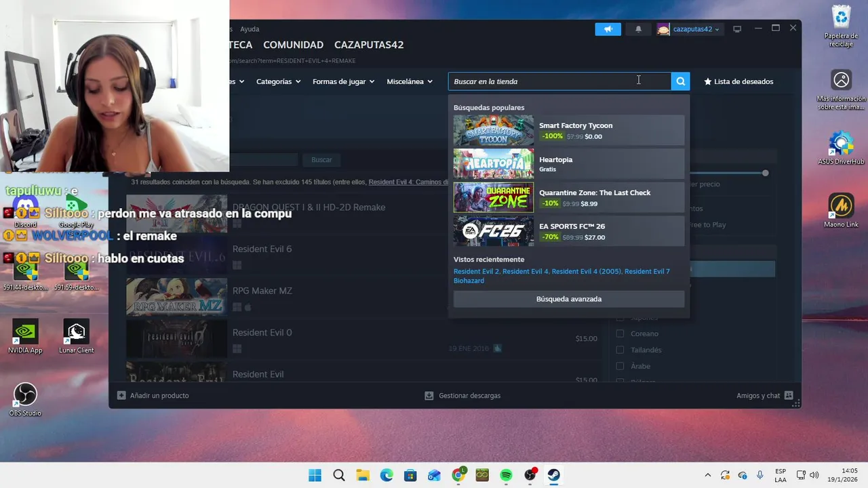Open the Discord desktop shortcut

(25, 211)
